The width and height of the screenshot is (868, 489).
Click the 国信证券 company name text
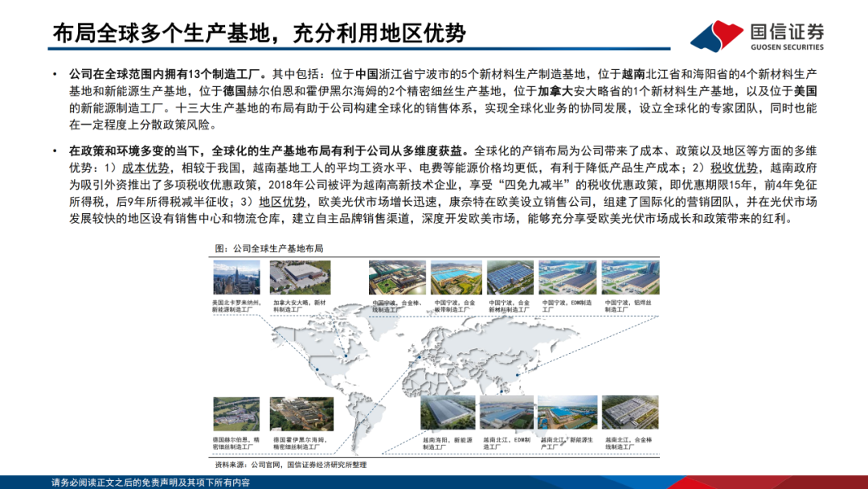(787, 32)
